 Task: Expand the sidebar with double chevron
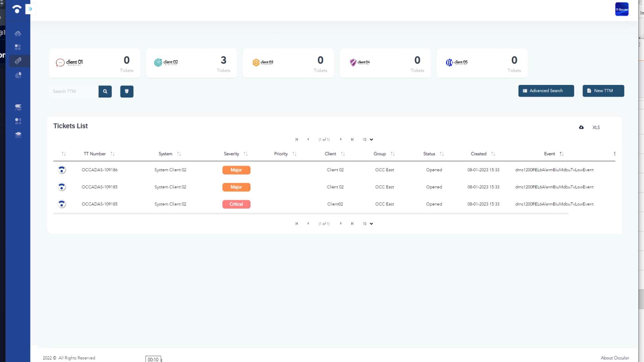(30, 9)
